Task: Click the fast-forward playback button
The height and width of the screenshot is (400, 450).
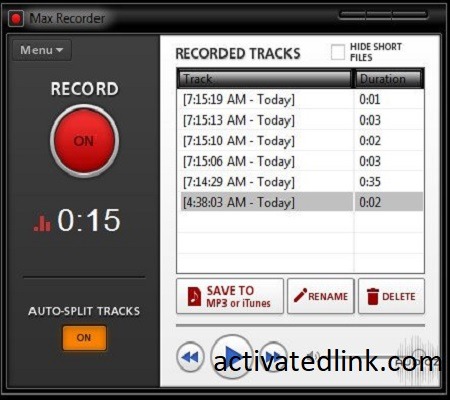Action: click(273, 357)
